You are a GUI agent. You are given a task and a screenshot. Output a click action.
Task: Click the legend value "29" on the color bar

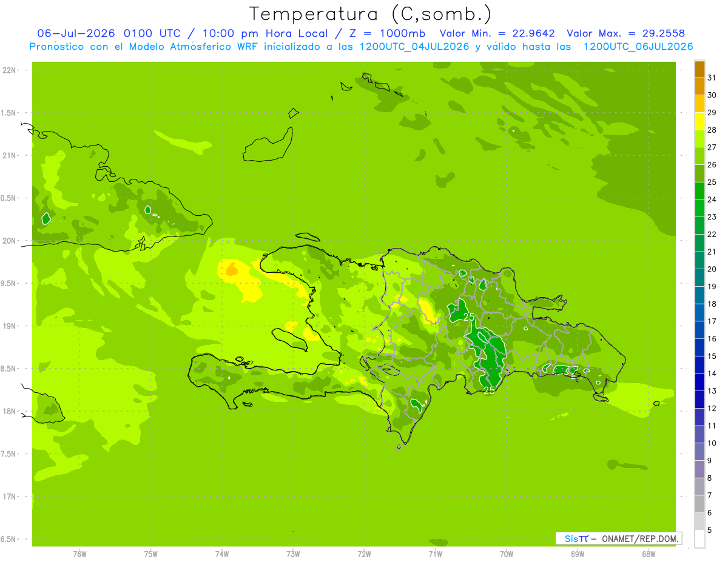pyautogui.click(x=712, y=112)
